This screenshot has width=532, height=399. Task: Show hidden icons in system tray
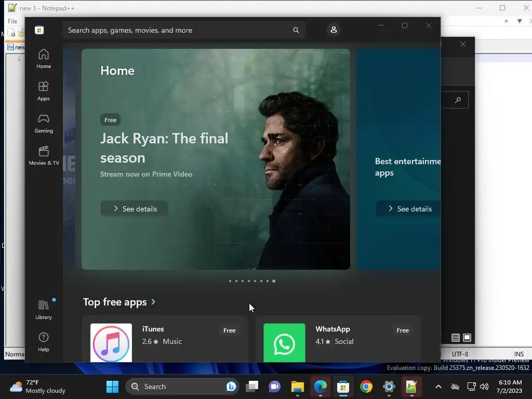tap(438, 387)
